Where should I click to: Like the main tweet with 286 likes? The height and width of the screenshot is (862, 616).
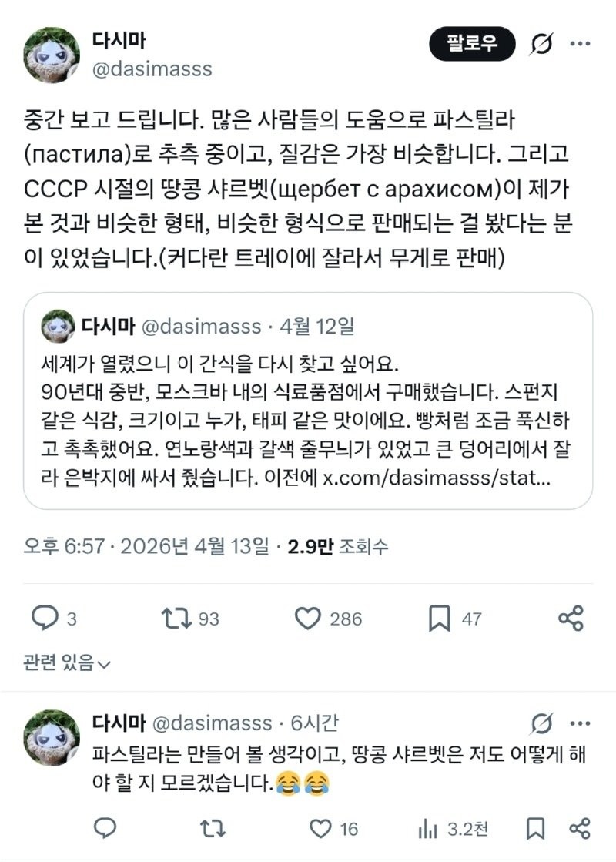[x=308, y=617]
